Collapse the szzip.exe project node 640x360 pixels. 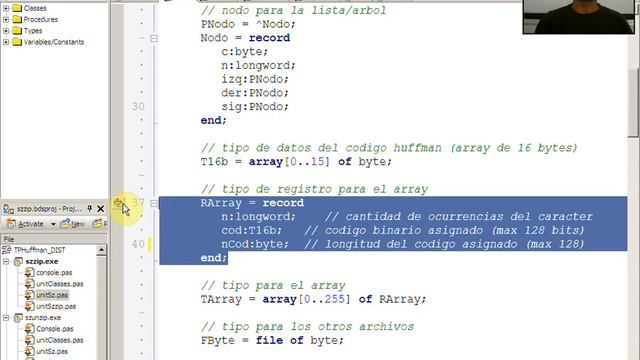[x=6, y=262]
